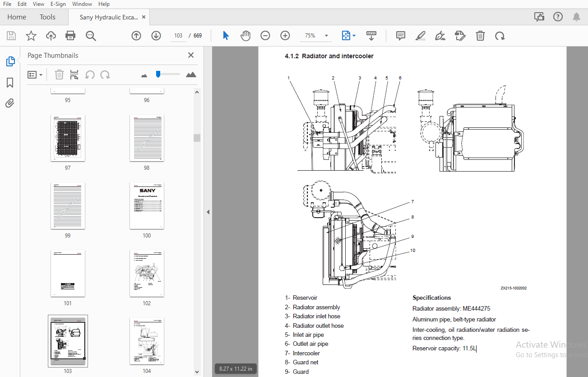Open the find text magnifier icon

click(x=91, y=36)
